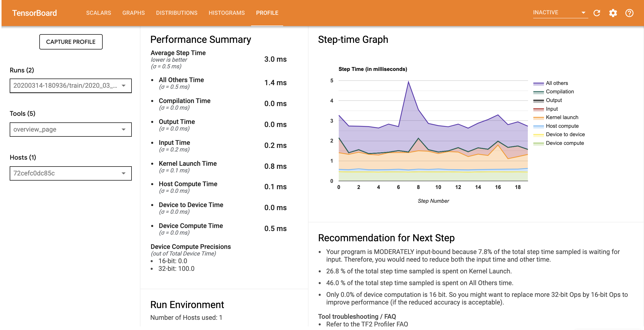Open the settings gear icon
The height and width of the screenshot is (330, 644).
coord(613,13)
